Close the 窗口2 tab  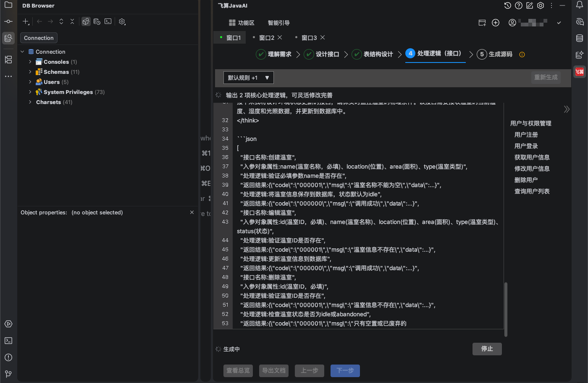280,37
